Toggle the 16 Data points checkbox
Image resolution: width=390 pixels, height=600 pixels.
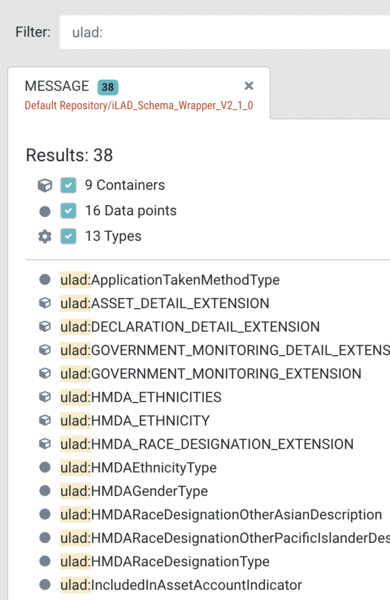(68, 211)
